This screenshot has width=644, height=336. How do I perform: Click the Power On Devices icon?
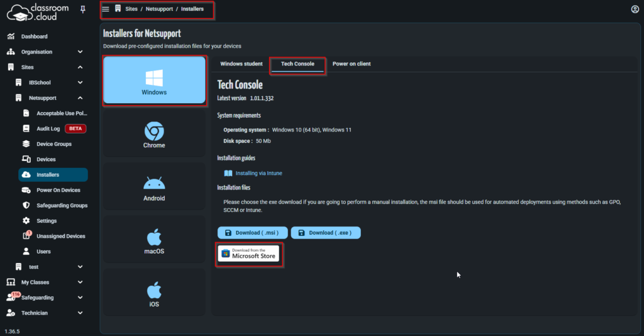coord(26,190)
